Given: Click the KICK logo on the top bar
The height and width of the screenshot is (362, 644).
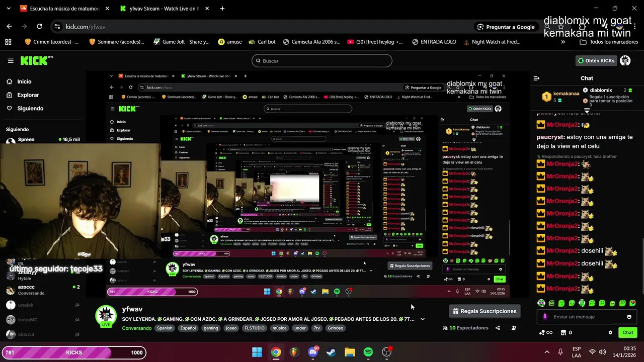Looking at the screenshot, I should click(36, 61).
